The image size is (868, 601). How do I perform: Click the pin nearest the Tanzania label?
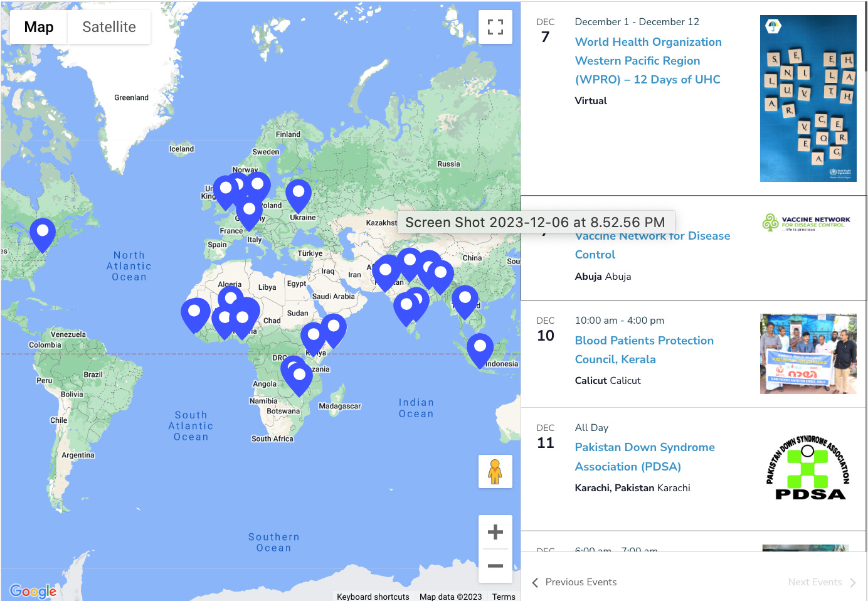(x=299, y=379)
